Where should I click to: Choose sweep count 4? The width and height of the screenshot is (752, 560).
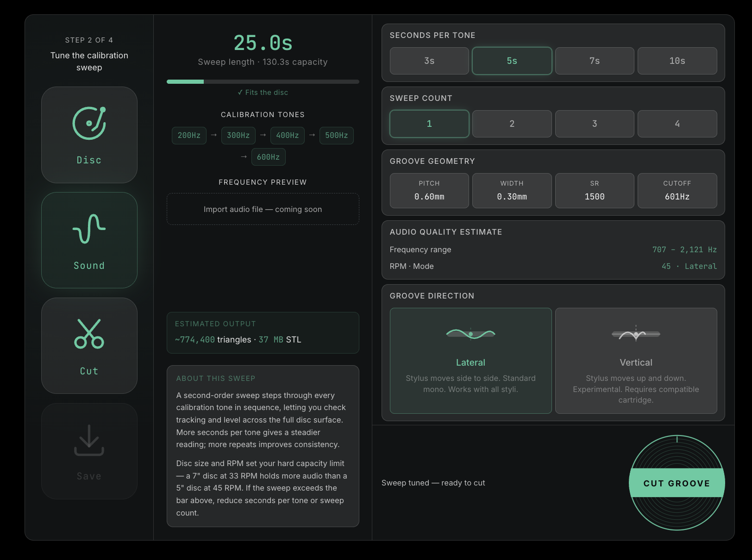coord(677,124)
